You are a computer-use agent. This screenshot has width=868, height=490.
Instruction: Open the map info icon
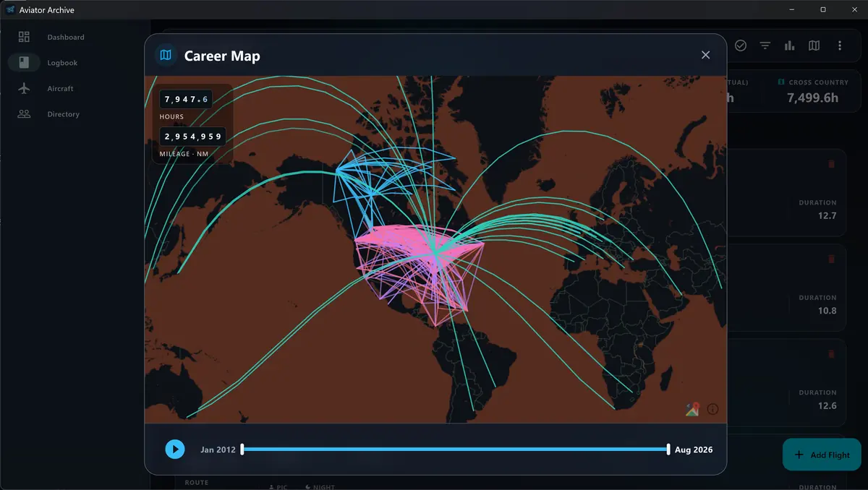pyautogui.click(x=712, y=409)
